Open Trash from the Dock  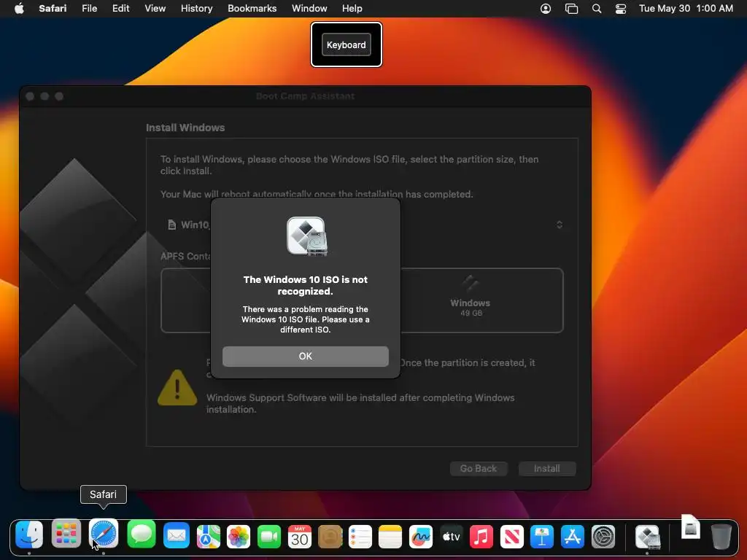click(x=721, y=537)
